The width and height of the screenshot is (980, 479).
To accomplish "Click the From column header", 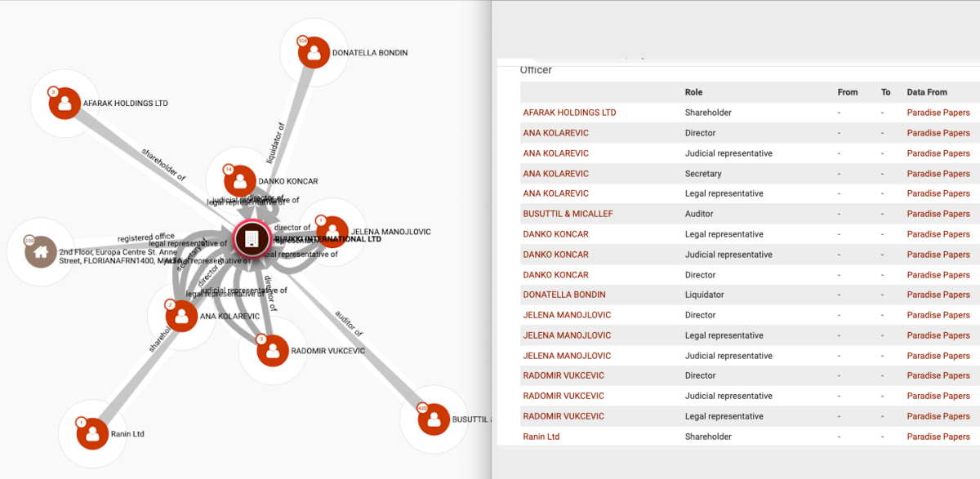I will 848,92.
